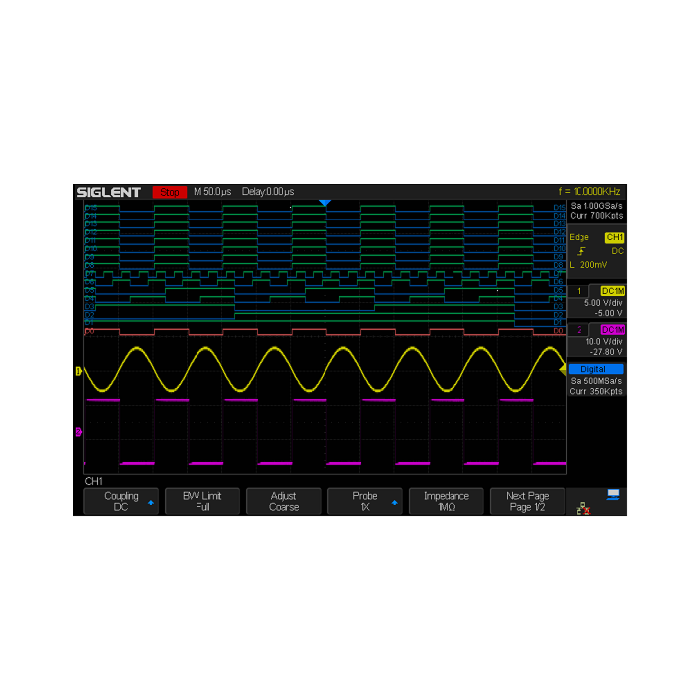This screenshot has width=700, height=700.
Task: Click the blue trigger position marker
Action: [x=324, y=203]
